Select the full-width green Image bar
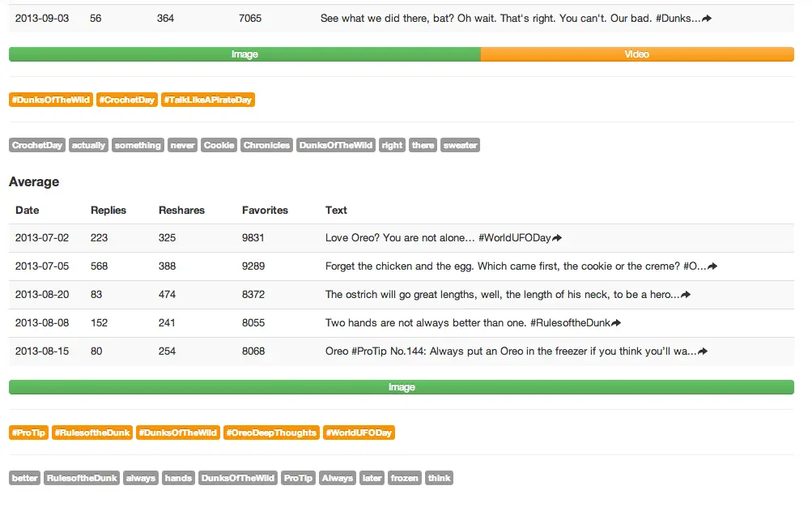The width and height of the screenshot is (812, 507). coord(401,387)
